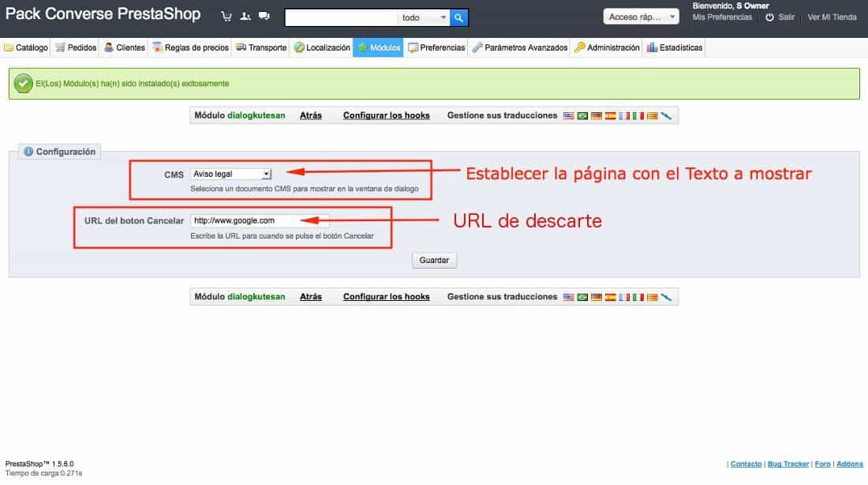Click 'Seleciona un documento CMS' help text
868x485 pixels.
(305, 189)
